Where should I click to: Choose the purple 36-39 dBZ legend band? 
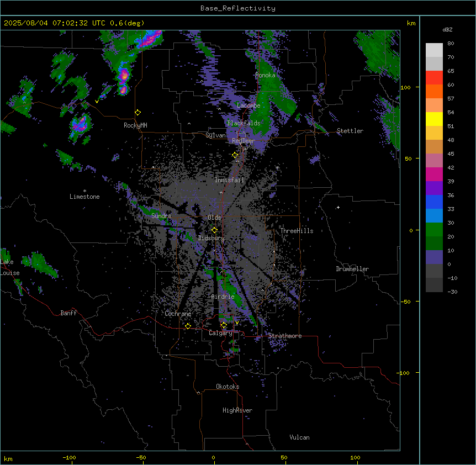tap(434, 188)
